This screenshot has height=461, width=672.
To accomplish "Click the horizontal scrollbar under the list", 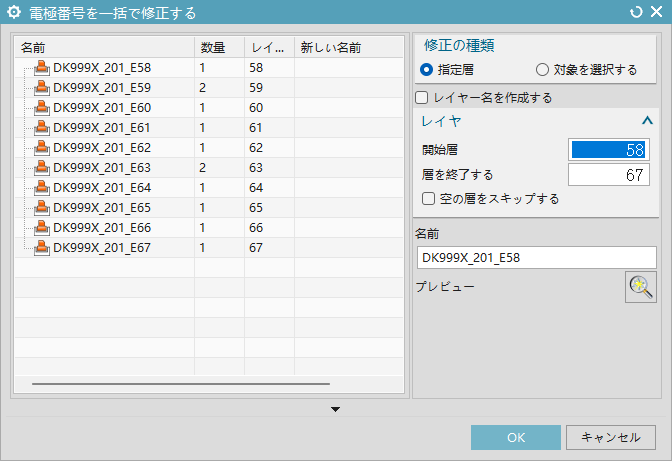I will coord(180,383).
